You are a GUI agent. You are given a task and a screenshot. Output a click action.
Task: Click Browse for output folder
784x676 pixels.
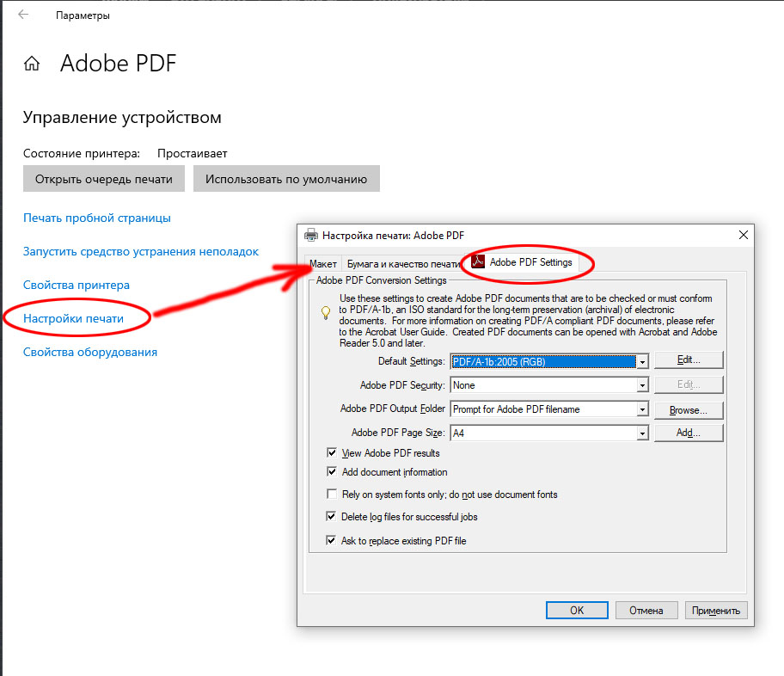coord(689,410)
